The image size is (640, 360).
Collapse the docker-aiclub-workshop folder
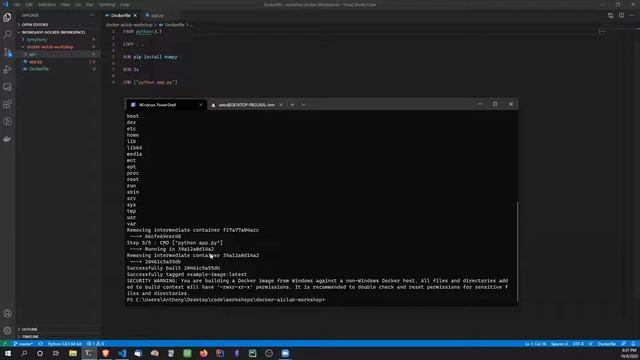[58, 47]
